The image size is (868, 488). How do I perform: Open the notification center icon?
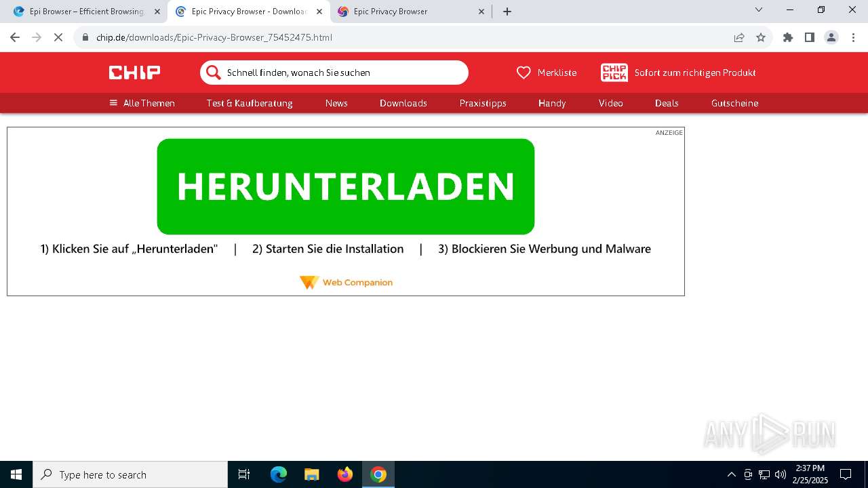click(846, 474)
